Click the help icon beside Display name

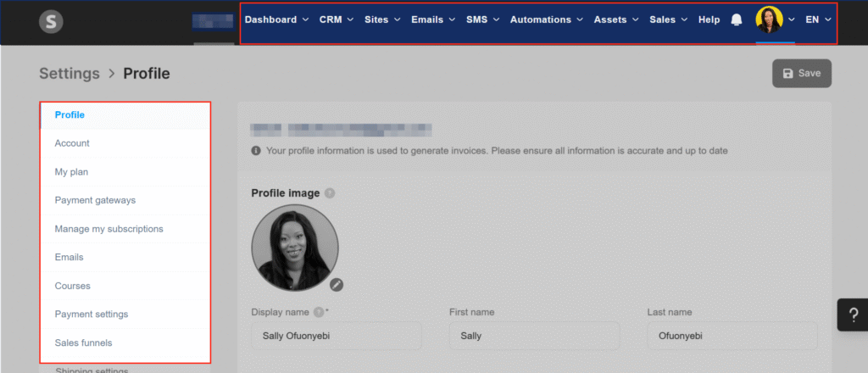pyautogui.click(x=319, y=312)
